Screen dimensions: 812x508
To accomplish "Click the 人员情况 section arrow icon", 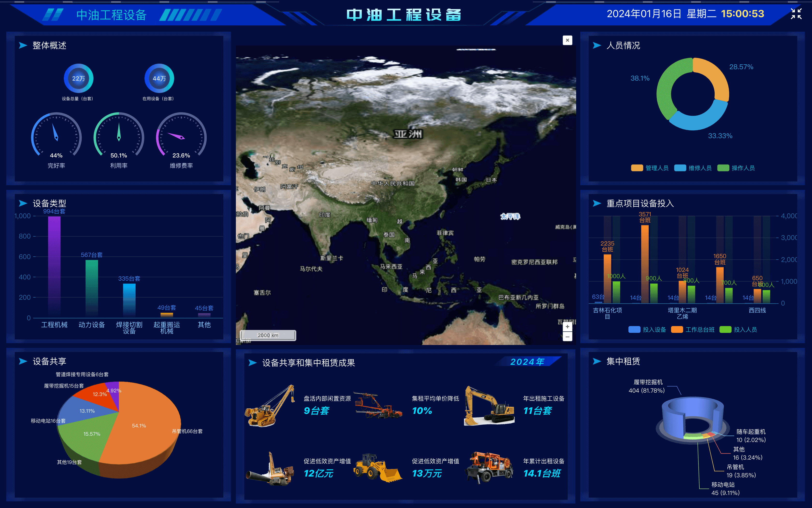I will coord(597,45).
